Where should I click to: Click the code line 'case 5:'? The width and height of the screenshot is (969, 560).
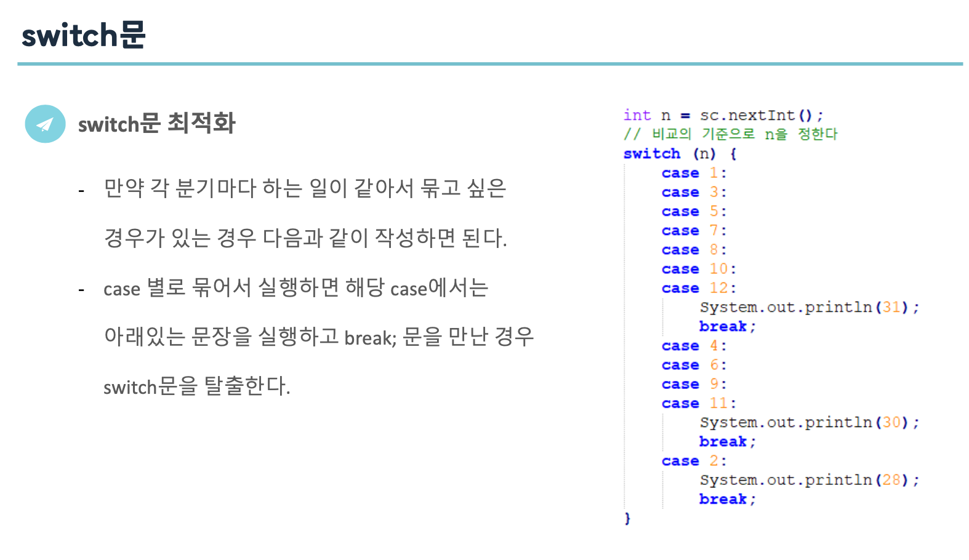pos(694,211)
